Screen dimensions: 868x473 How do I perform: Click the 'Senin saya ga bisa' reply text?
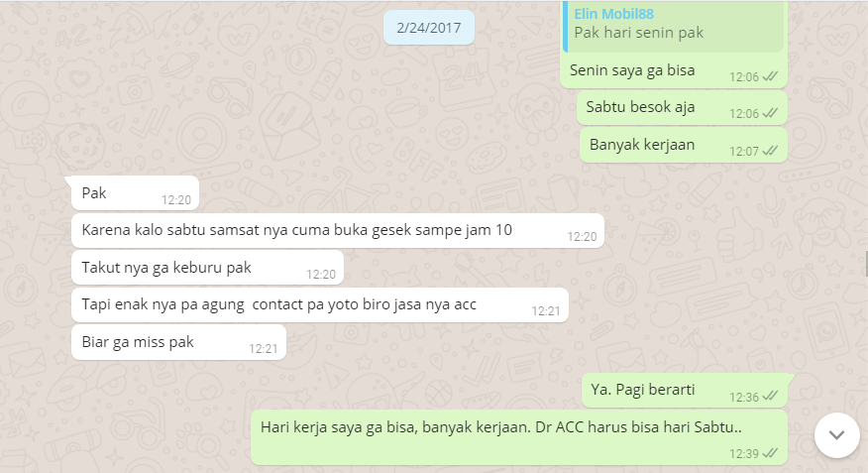(632, 70)
